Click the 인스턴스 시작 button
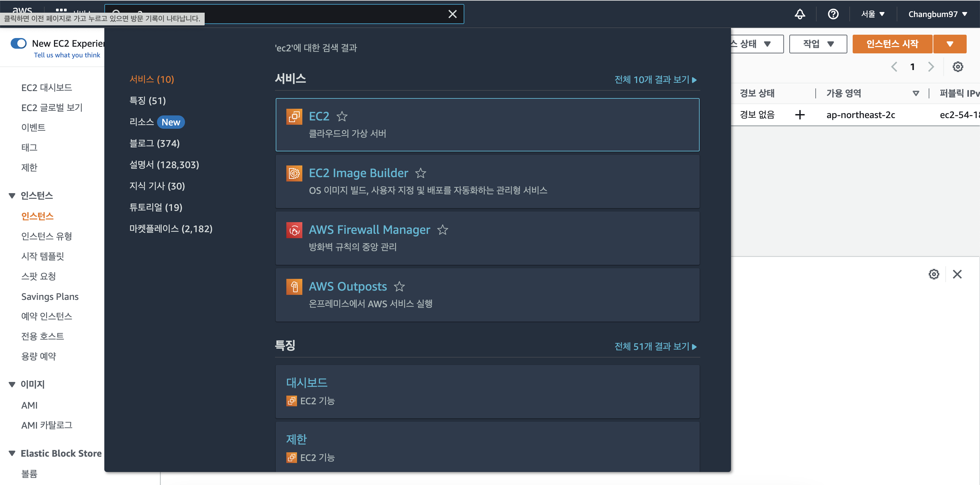Image resolution: width=980 pixels, height=485 pixels. 892,44
